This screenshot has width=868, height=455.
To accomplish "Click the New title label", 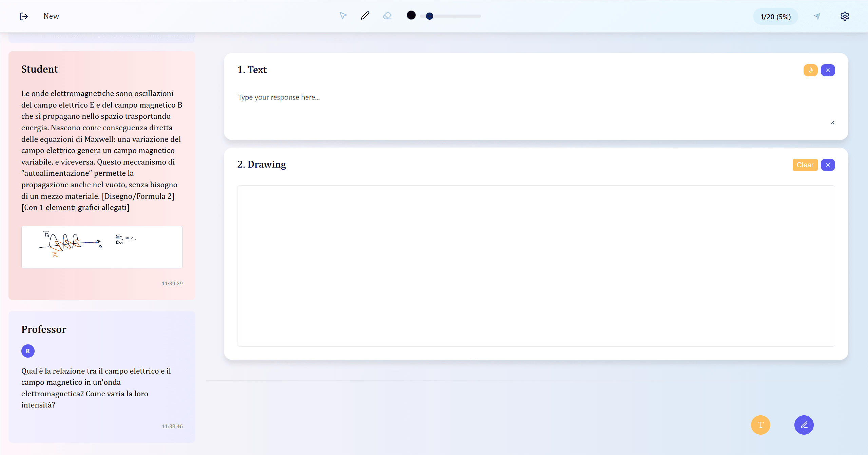I will pyautogui.click(x=51, y=16).
